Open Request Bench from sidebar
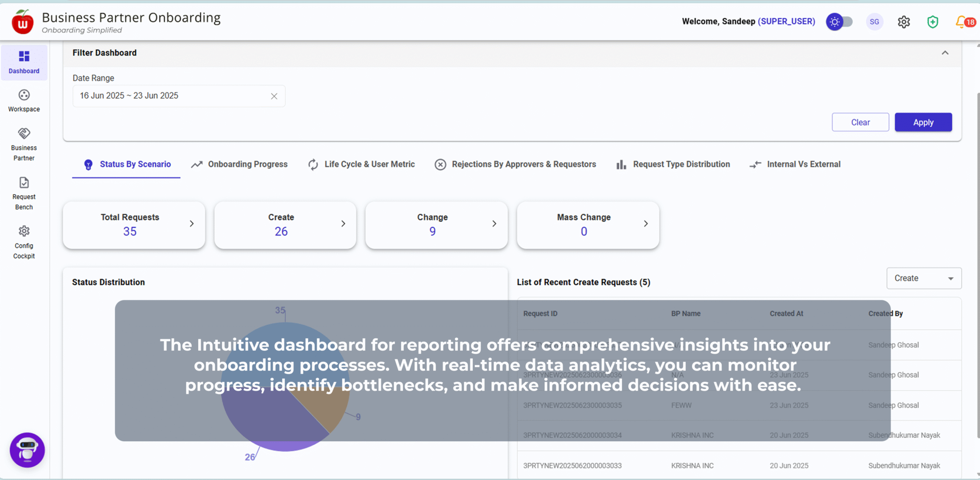 tap(24, 183)
